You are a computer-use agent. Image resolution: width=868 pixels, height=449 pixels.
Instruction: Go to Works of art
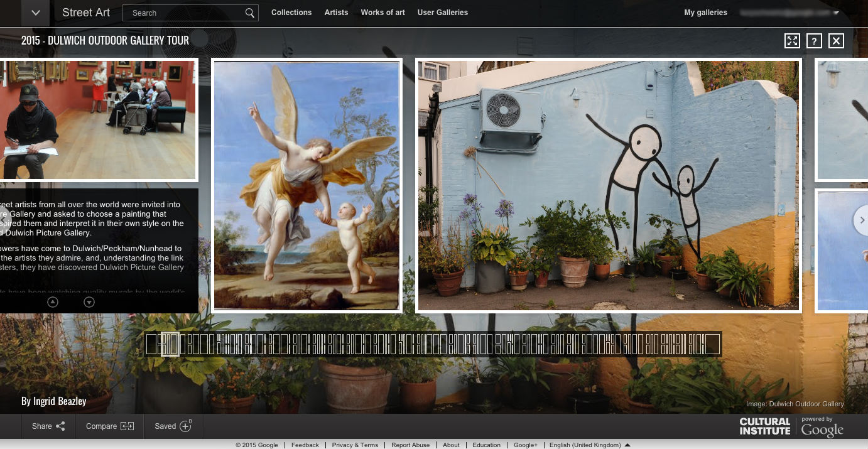[382, 13]
